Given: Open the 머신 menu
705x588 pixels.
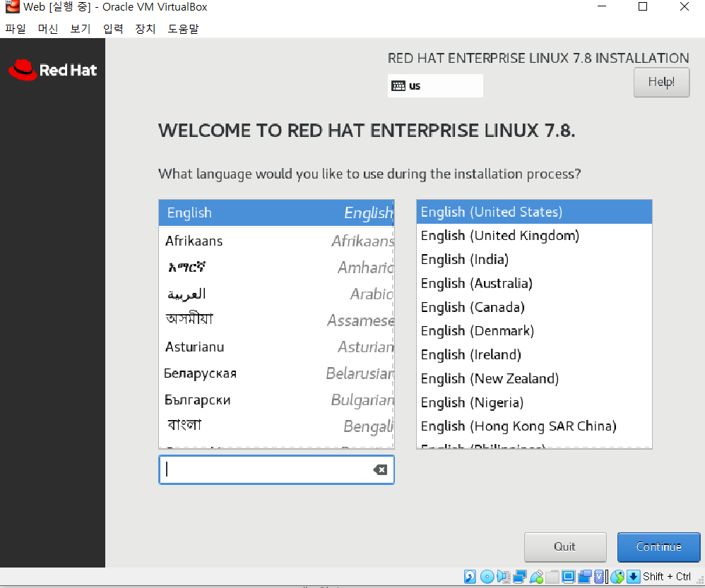Looking at the screenshot, I should (x=47, y=29).
